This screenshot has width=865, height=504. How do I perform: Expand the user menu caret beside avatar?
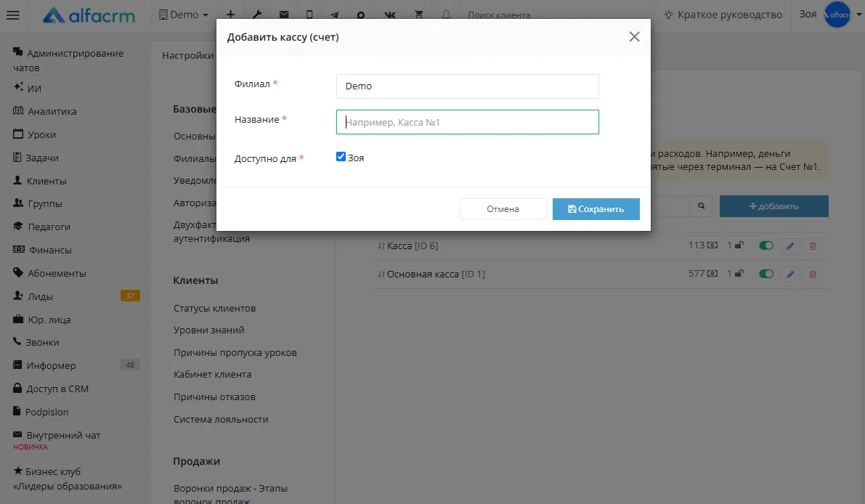(859, 15)
